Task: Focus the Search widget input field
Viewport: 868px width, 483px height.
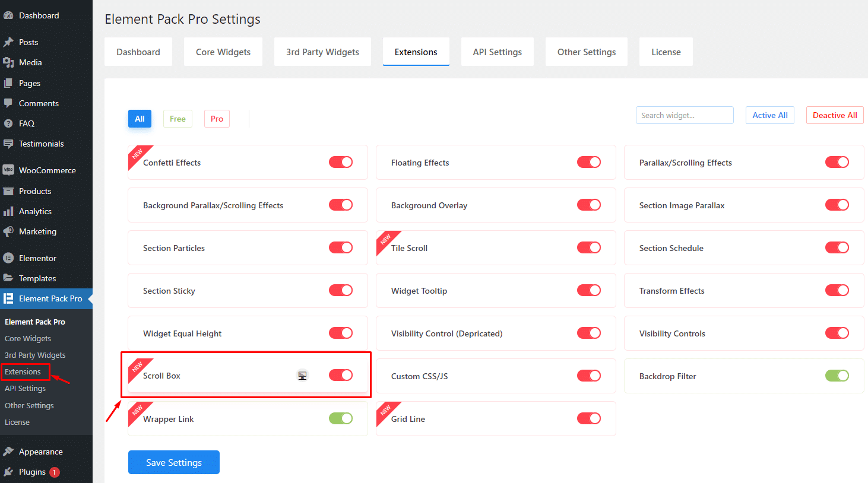Action: (685, 115)
